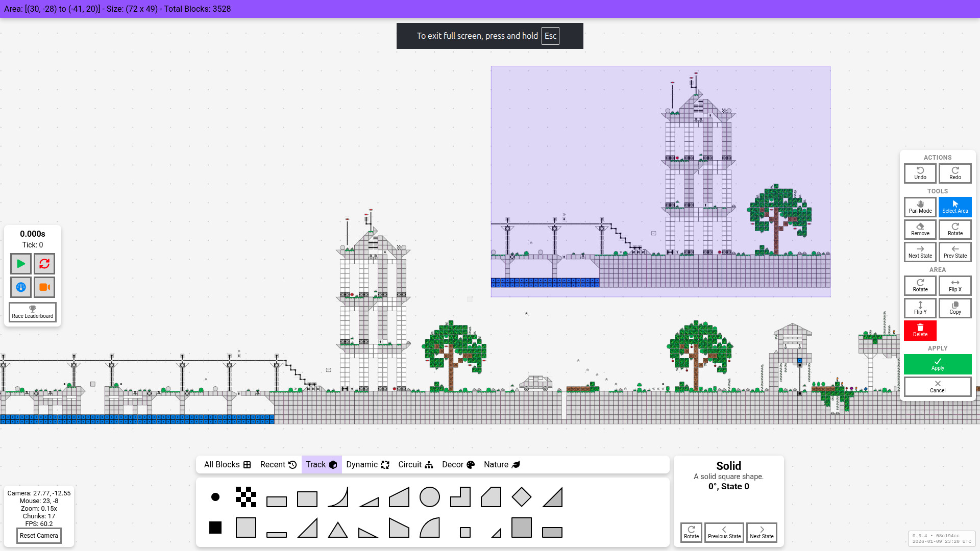Start the simulation with the play button
This screenshot has height=551, width=980.
tap(20, 264)
